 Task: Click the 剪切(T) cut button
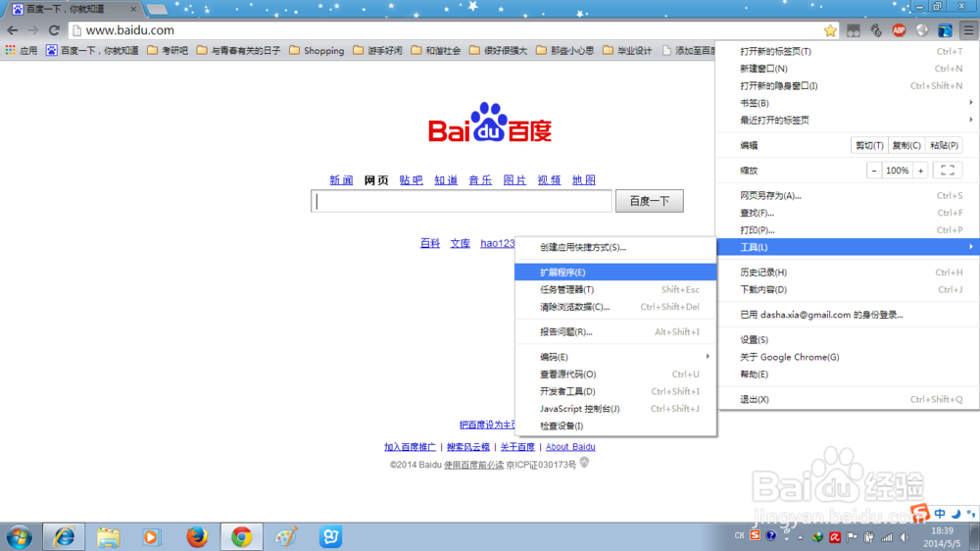point(869,145)
